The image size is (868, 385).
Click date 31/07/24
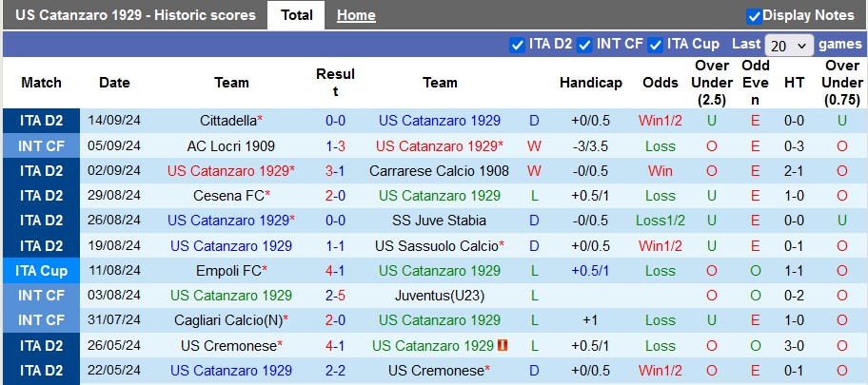click(114, 320)
